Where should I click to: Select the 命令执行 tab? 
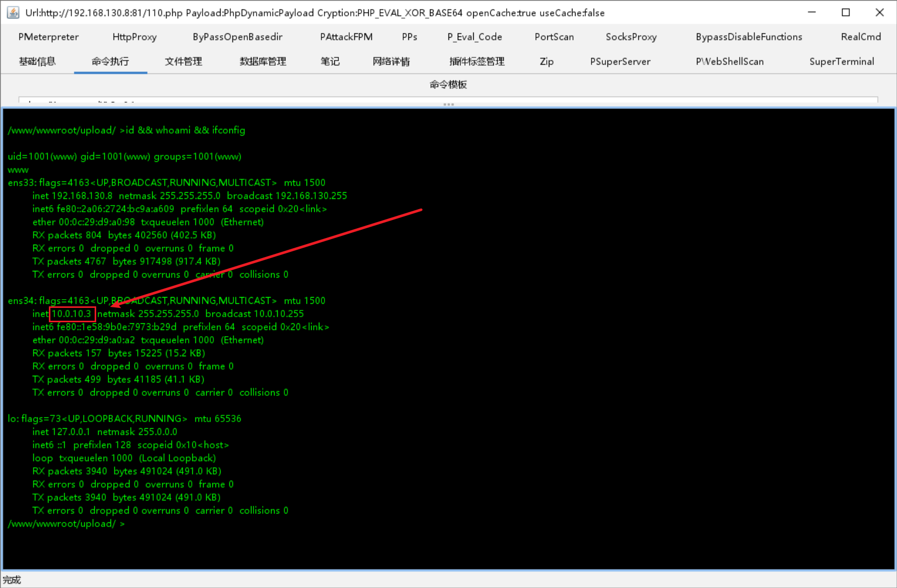tap(111, 62)
